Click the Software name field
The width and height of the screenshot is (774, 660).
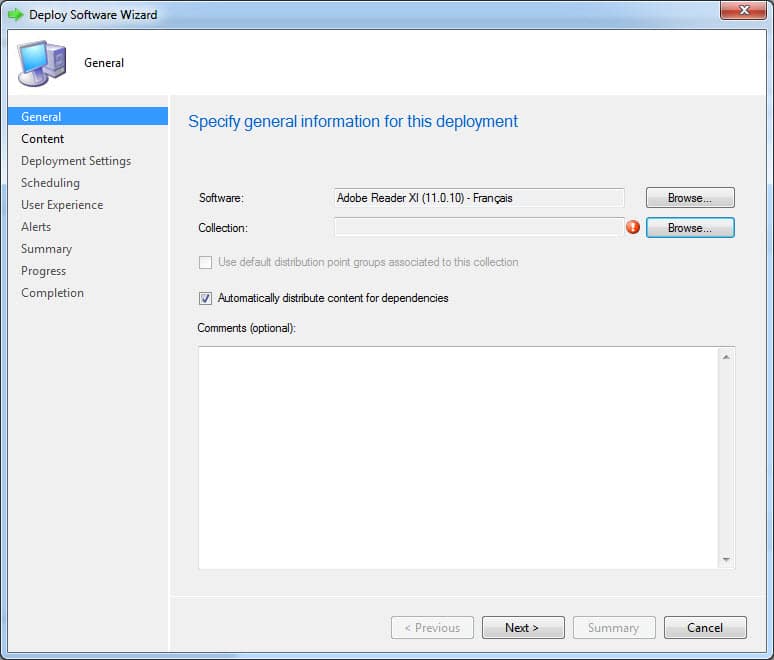pos(479,198)
